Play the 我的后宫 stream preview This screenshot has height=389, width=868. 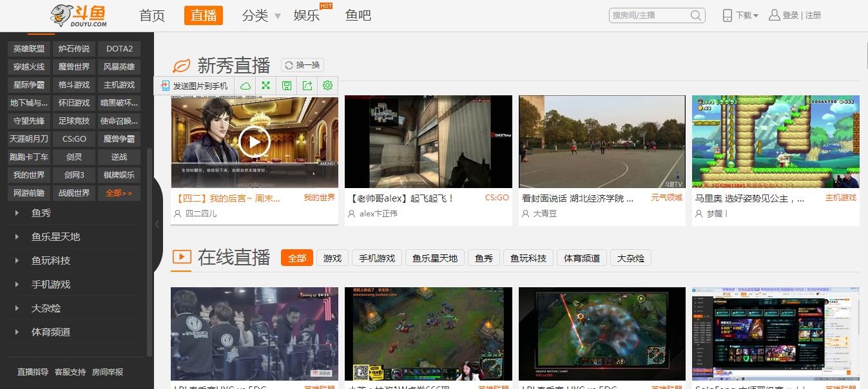(x=255, y=142)
